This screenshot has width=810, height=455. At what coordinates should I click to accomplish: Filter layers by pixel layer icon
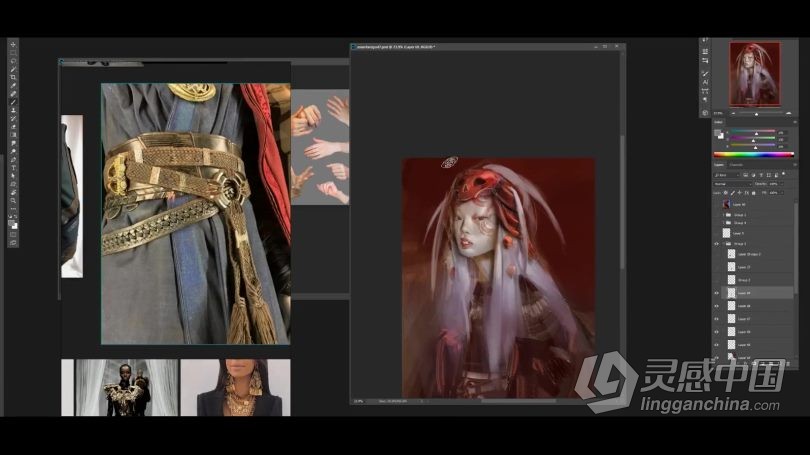point(745,175)
